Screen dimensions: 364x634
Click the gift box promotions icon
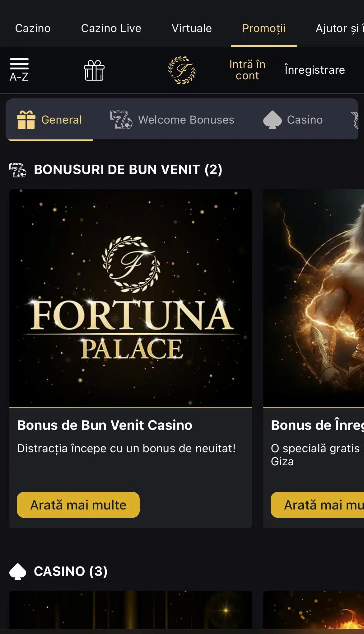(94, 70)
